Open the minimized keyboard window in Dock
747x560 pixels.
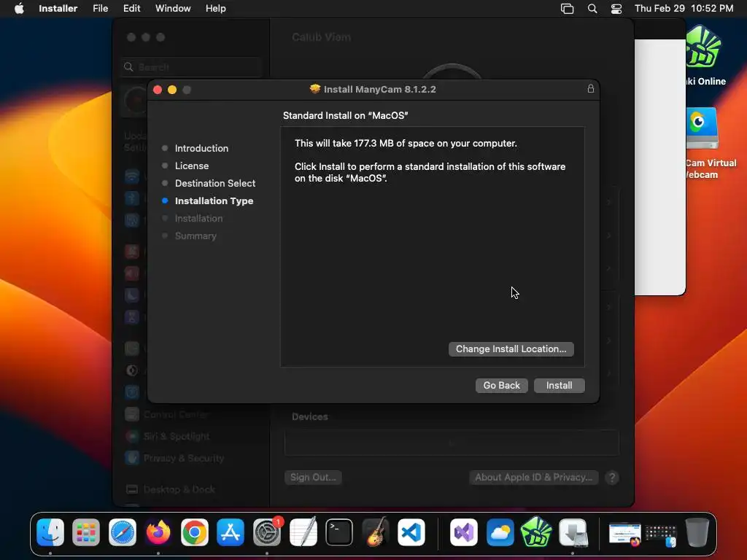661,535
